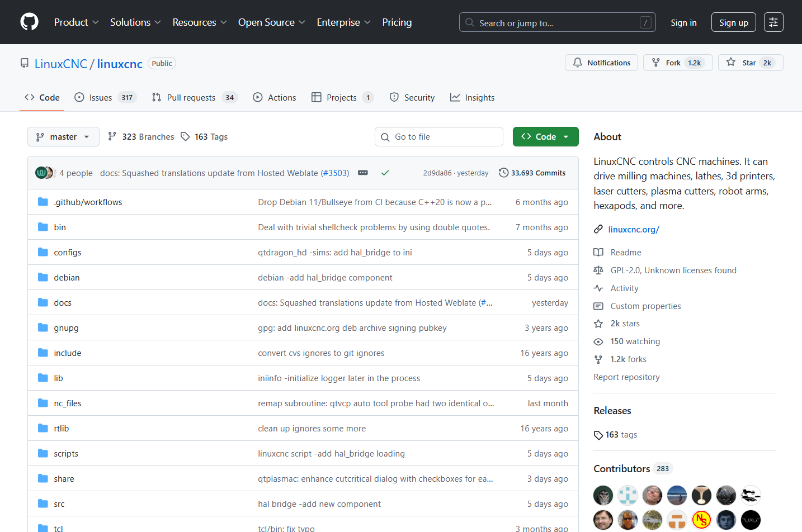Open the Open Source dropdown
Screen dimensions: 802x532
[x=272, y=22]
